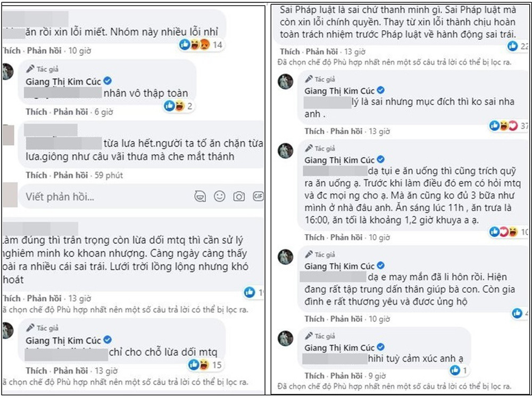Click "Thích" on the 59 phút comment
This screenshot has height=398, width=532.
pos(36,175)
